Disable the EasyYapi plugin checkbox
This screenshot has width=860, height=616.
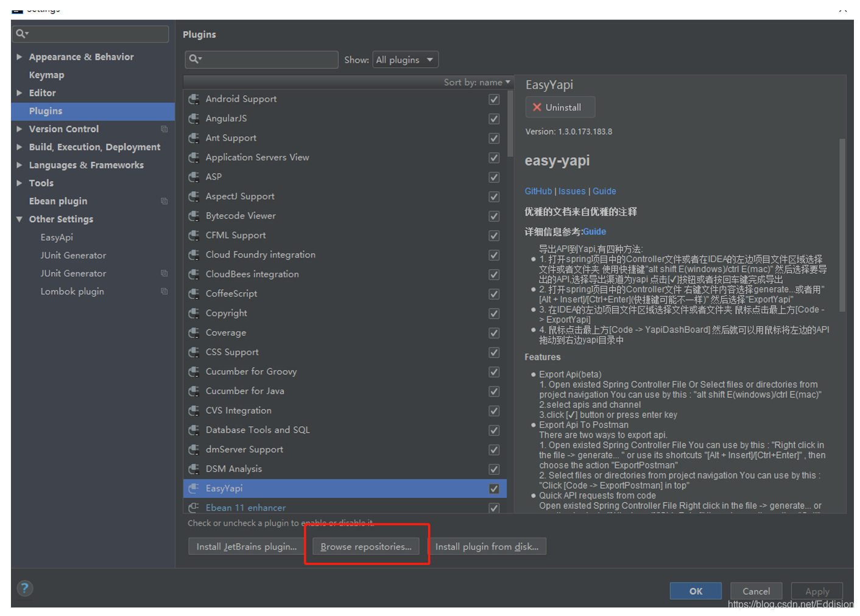(494, 489)
